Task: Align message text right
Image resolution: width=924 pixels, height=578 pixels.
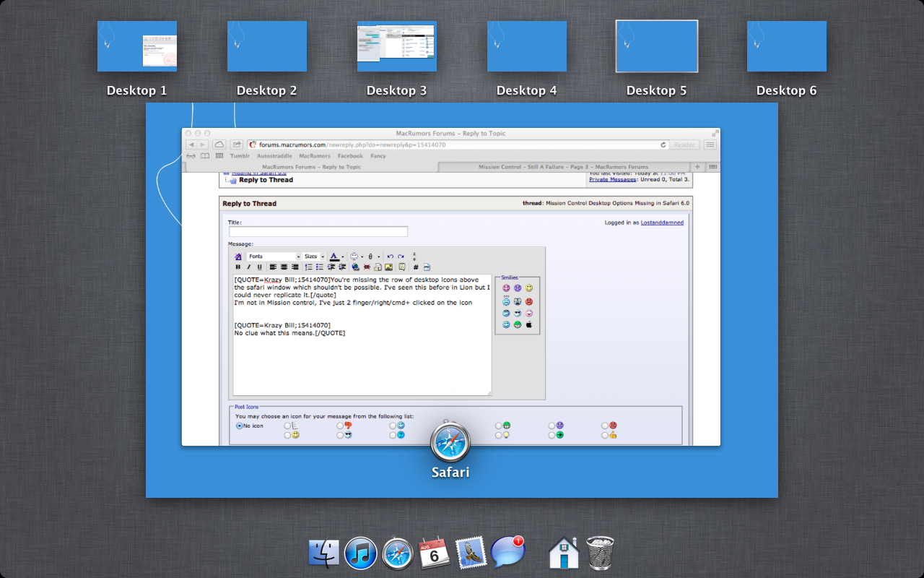Action: click(x=295, y=267)
